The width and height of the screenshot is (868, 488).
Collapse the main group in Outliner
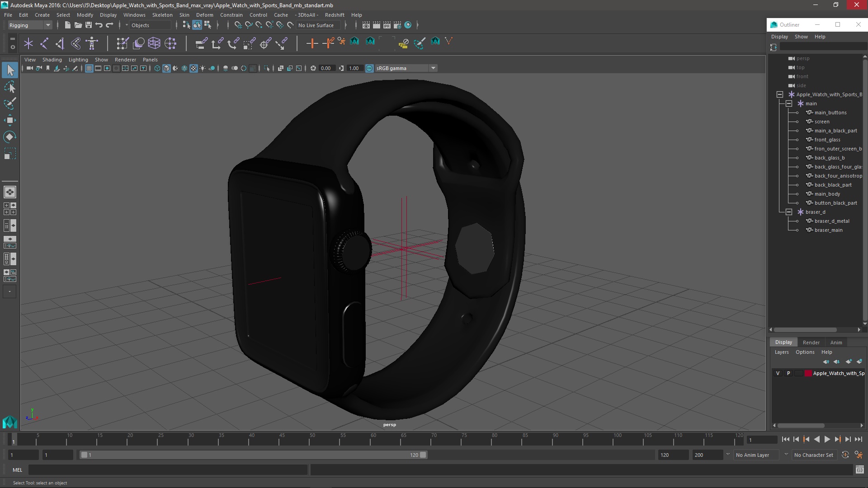point(789,103)
